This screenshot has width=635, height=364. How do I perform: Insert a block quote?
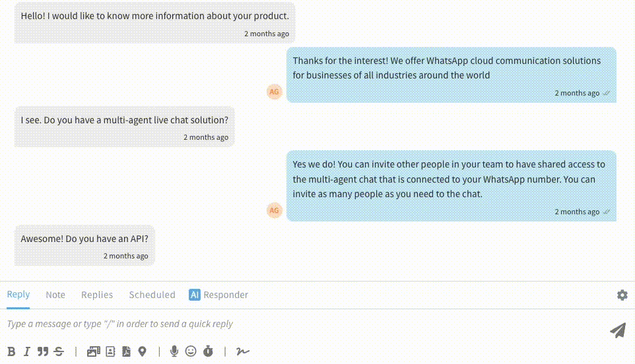click(x=43, y=351)
